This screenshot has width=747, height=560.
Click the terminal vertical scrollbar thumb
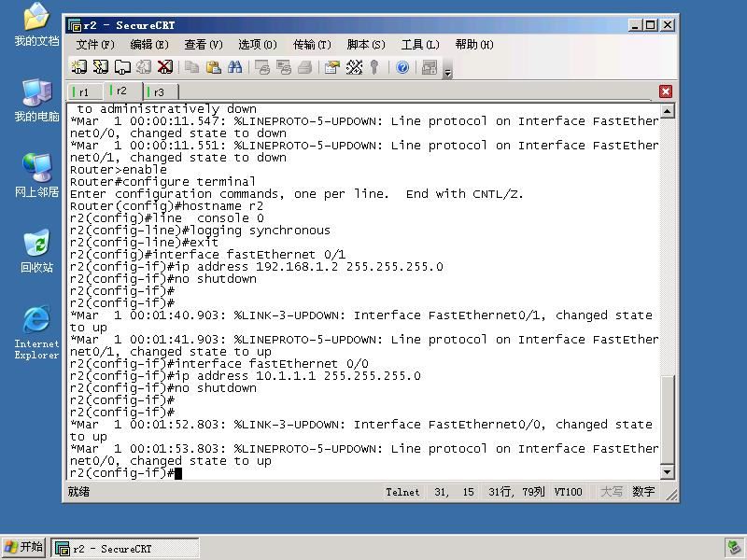click(x=667, y=419)
